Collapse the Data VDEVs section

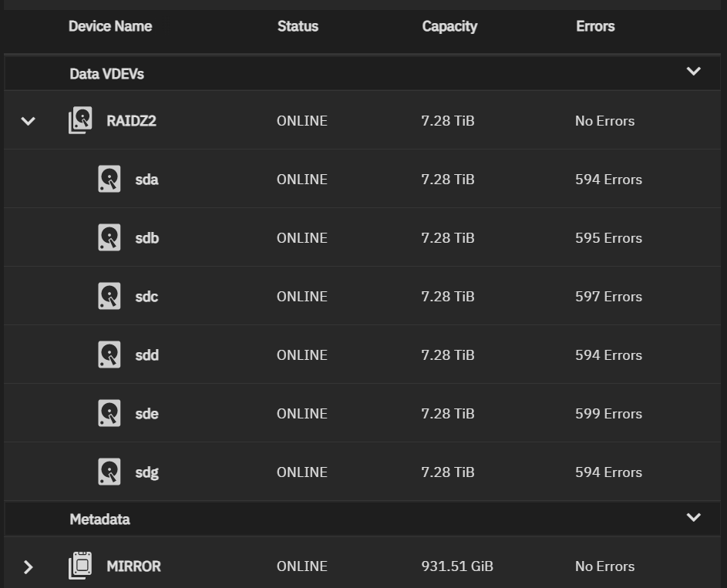pos(694,72)
